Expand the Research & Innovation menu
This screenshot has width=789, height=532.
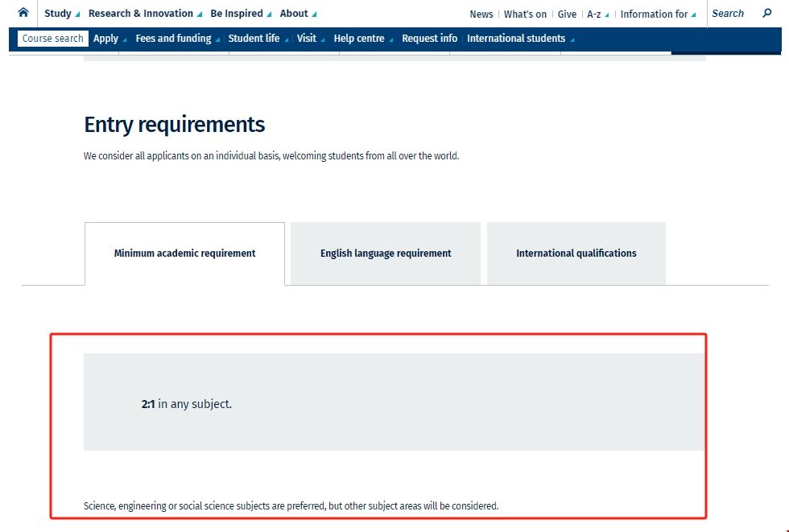click(145, 14)
